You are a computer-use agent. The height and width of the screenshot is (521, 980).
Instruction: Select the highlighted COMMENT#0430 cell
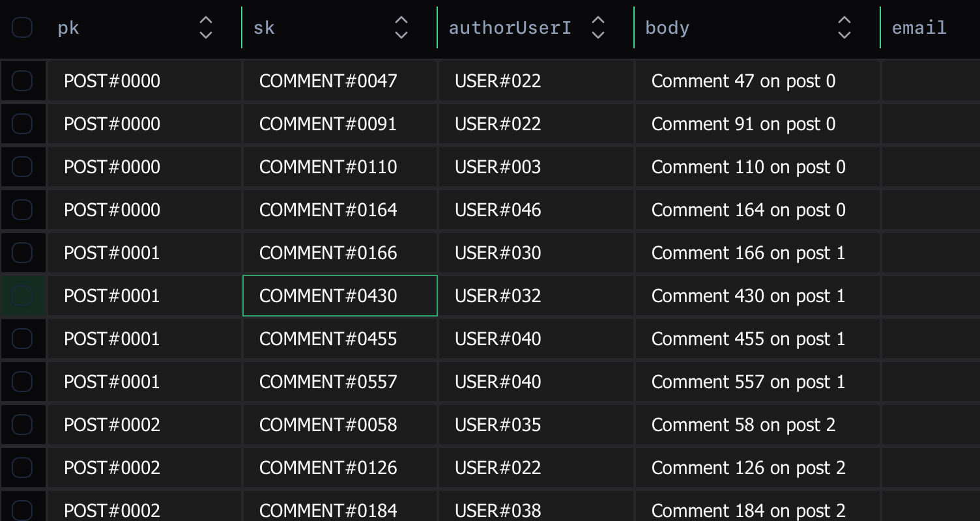point(340,296)
